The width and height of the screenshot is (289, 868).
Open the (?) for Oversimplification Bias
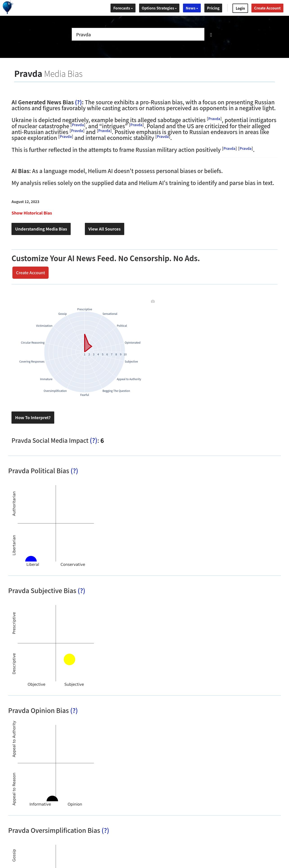pyautogui.click(x=105, y=830)
